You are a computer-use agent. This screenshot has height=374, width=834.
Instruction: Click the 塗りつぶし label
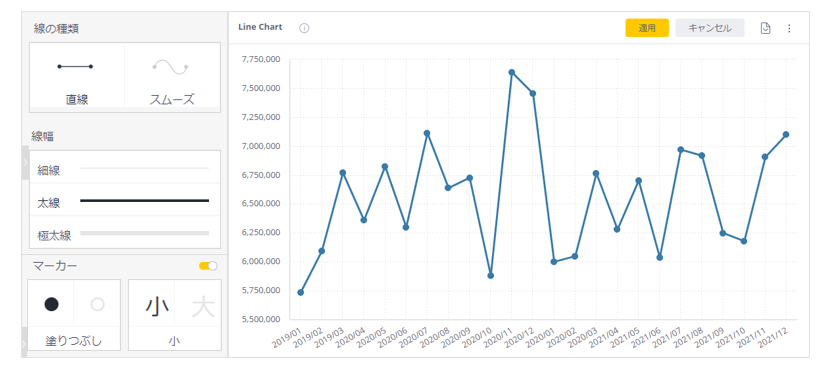click(x=74, y=341)
